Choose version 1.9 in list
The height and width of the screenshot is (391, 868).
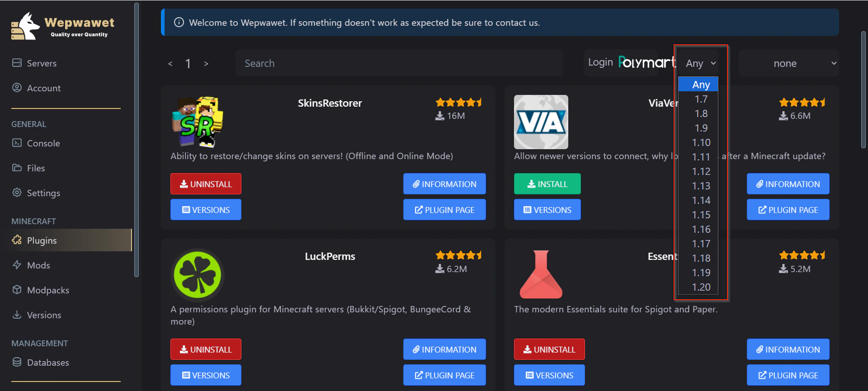698,128
